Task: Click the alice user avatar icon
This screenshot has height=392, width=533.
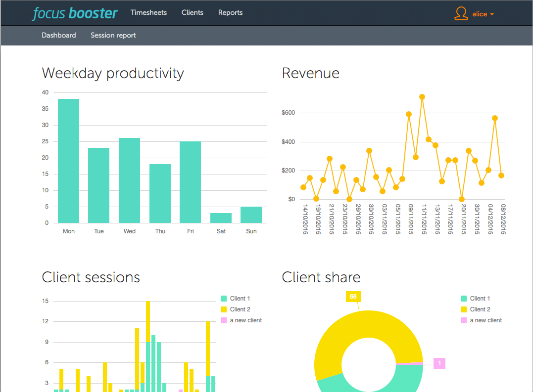Action: pos(461,14)
